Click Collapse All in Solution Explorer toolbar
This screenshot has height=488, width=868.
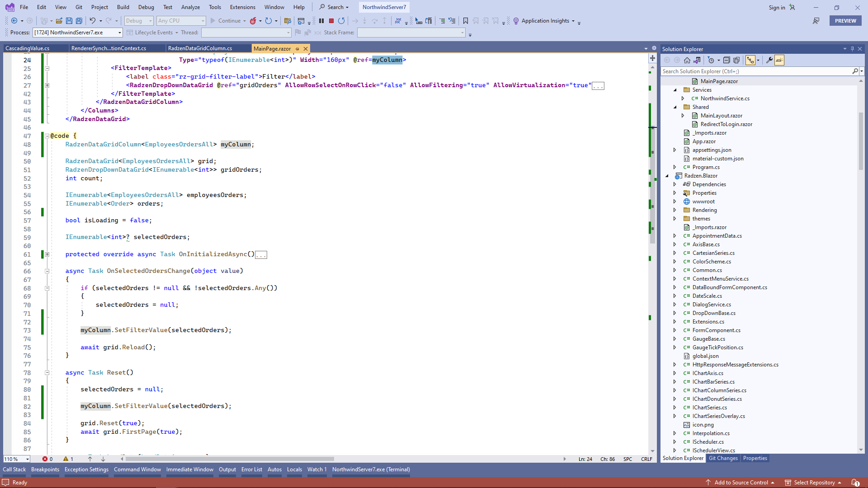726,60
